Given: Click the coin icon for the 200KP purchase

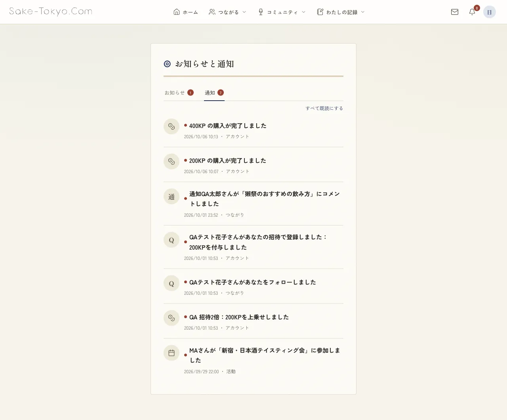Looking at the screenshot, I should click(172, 161).
